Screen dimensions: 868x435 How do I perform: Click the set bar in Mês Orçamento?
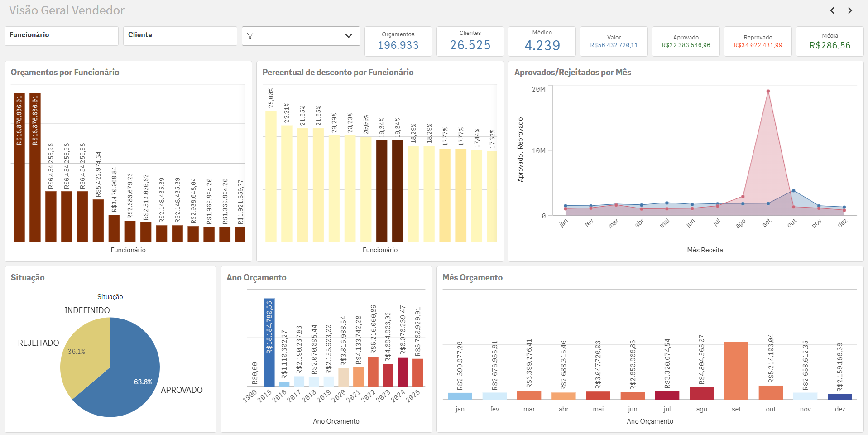point(736,371)
